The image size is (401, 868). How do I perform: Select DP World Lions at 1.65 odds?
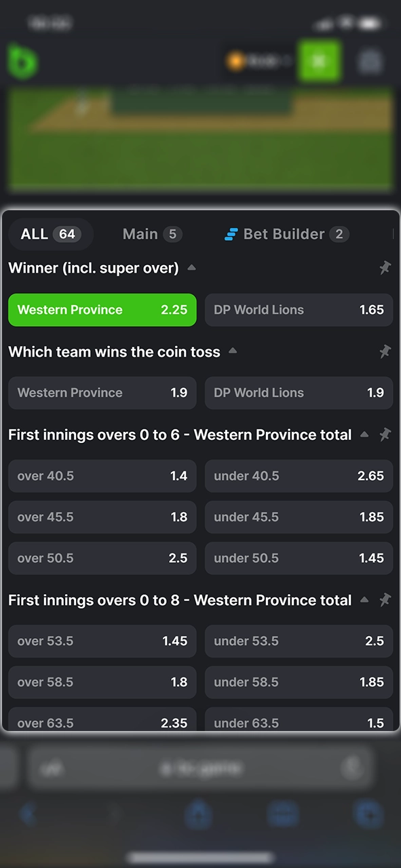tap(299, 309)
